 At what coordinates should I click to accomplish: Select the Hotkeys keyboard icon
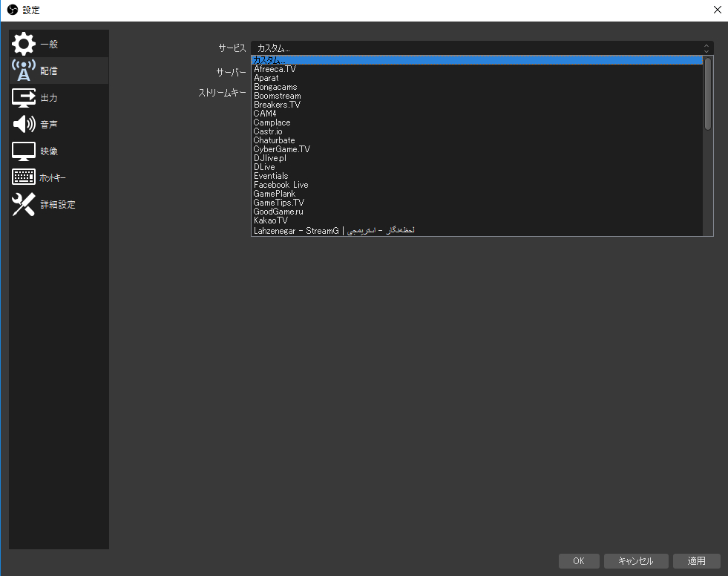pos(24,178)
